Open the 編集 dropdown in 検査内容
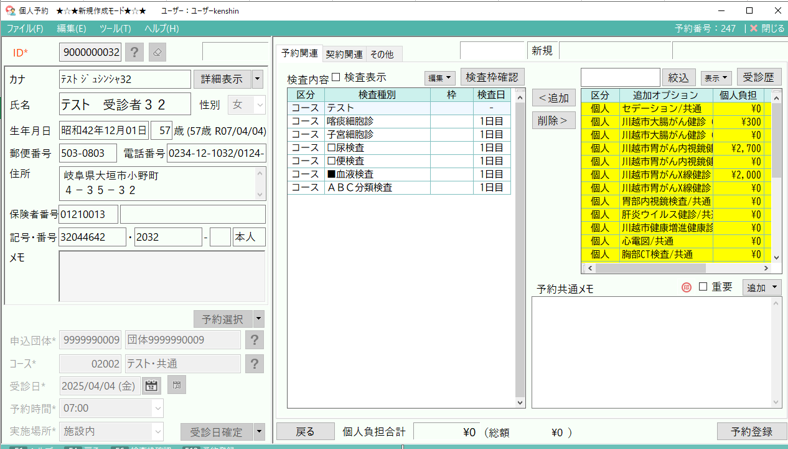The image size is (788, 449). pos(439,78)
